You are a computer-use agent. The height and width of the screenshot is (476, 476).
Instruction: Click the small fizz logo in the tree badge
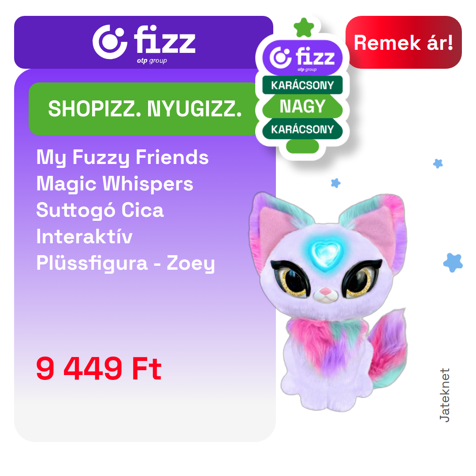(x=302, y=58)
